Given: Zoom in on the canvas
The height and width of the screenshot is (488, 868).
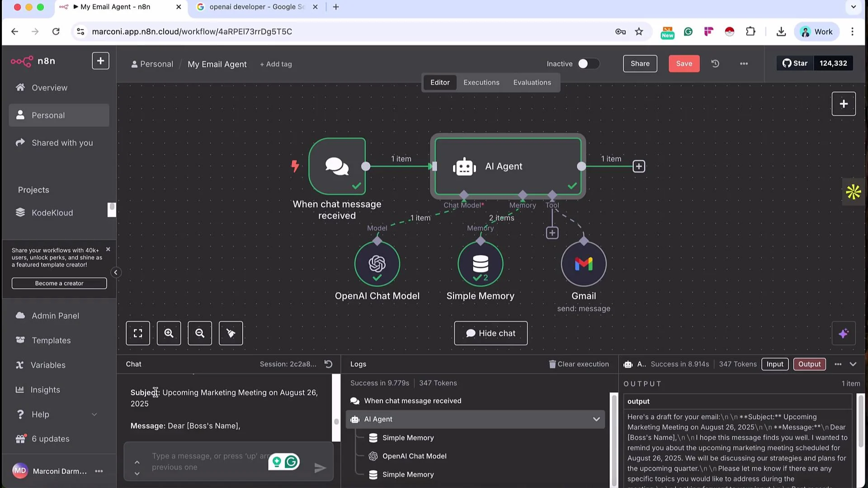Looking at the screenshot, I should (169, 333).
